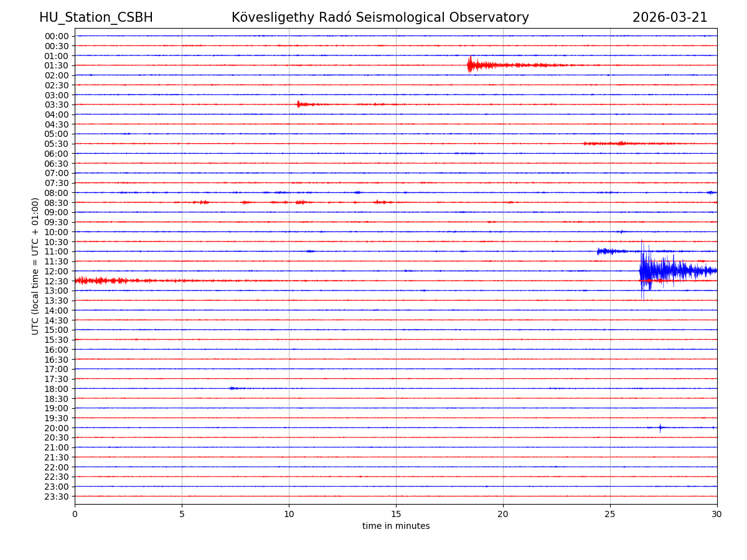This screenshot has height=560, width=747.
Task: Click the 5 minute x-axis tick label
Action: (x=182, y=514)
